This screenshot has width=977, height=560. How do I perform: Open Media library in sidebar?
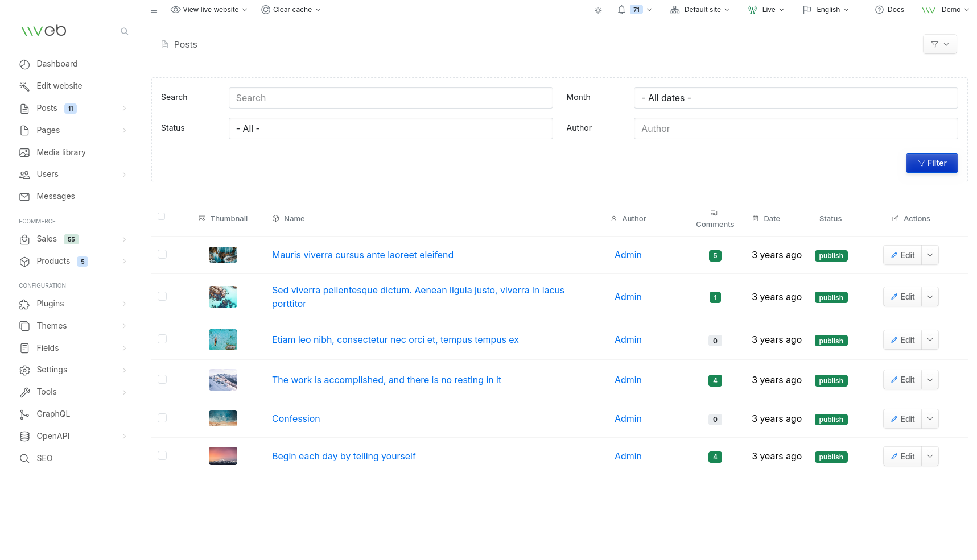61,152
